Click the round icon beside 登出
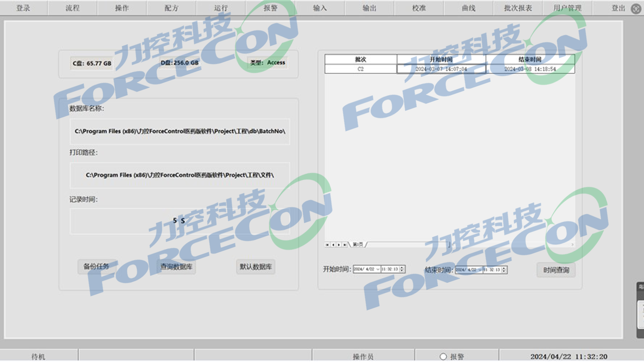Viewport: 644px width, 362px height. 636,9
